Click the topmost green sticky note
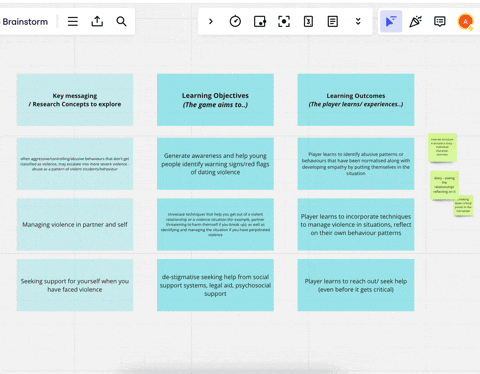Image resolution: width=480 pixels, height=374 pixels. 442,148
